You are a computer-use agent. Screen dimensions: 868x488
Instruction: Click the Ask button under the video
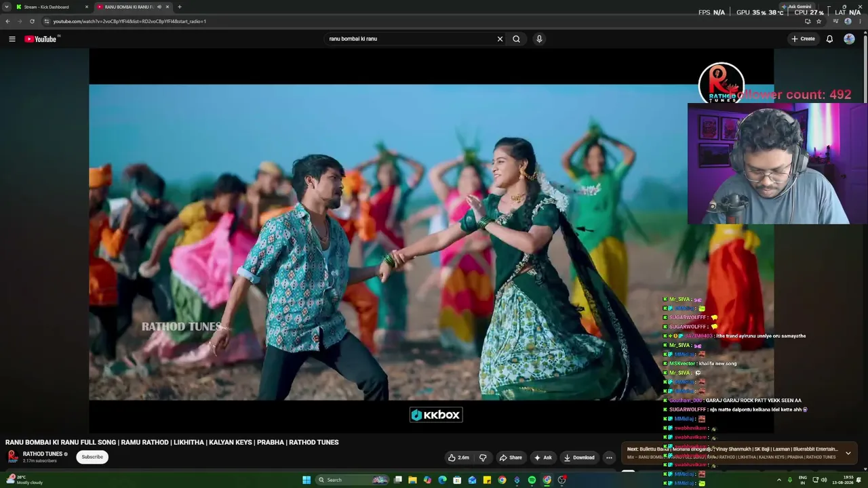[543, 457]
